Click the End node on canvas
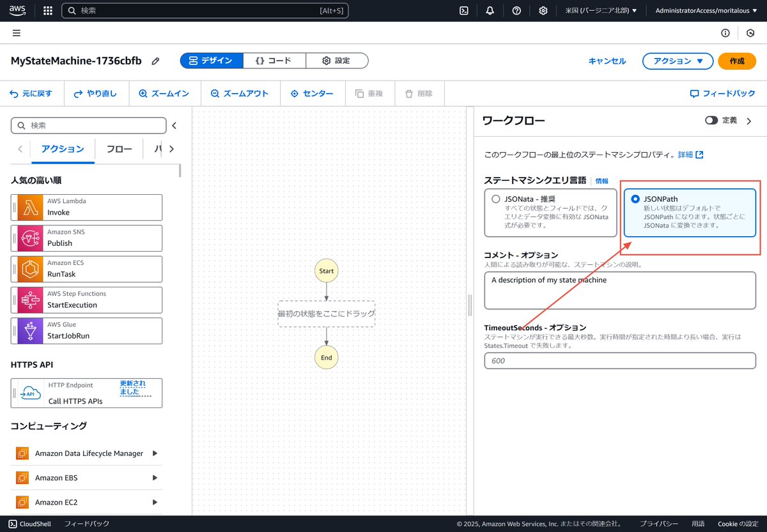This screenshot has height=532, width=767. point(326,358)
